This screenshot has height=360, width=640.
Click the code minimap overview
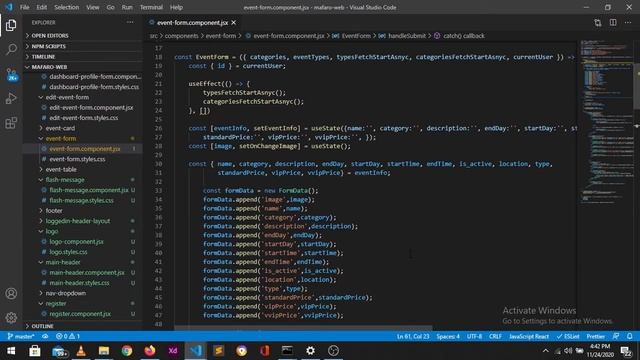(x=607, y=122)
